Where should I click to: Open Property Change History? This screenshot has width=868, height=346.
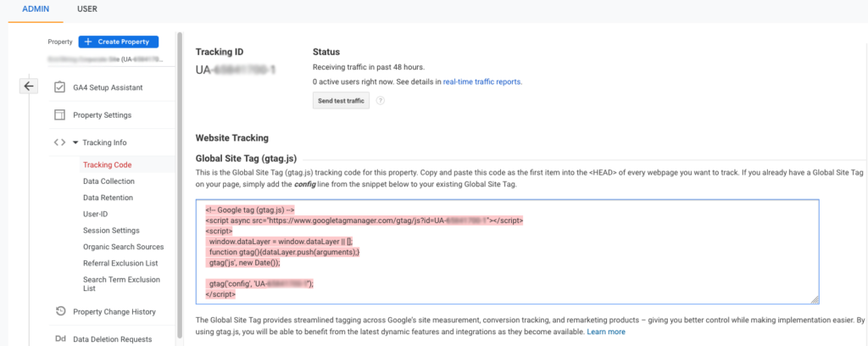click(x=114, y=312)
